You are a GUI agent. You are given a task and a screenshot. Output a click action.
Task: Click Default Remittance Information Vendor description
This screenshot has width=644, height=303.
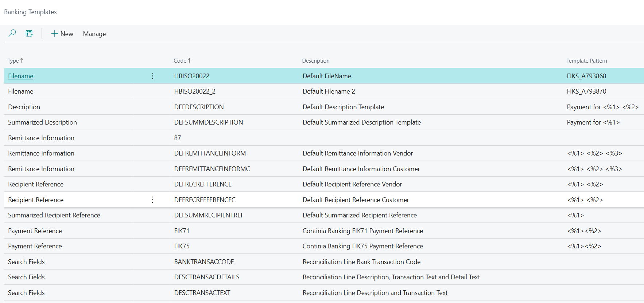coord(357,153)
